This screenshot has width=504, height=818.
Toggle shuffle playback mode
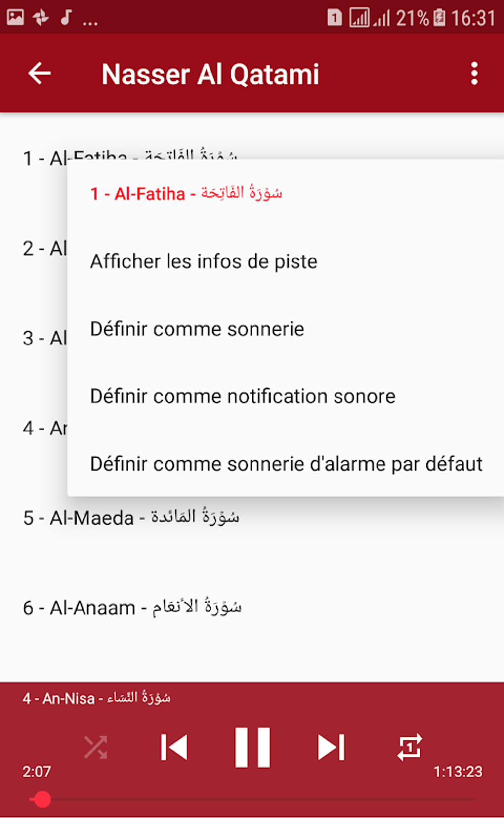[x=96, y=747]
